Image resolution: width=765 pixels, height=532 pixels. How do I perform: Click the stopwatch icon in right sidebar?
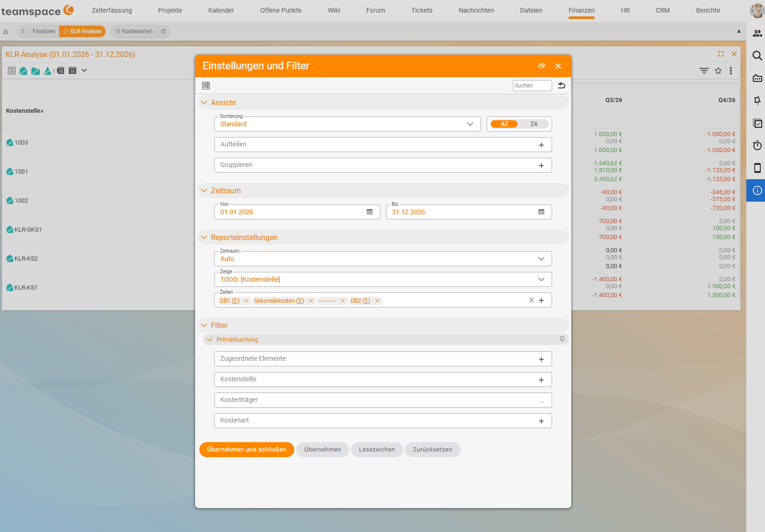coord(757,146)
